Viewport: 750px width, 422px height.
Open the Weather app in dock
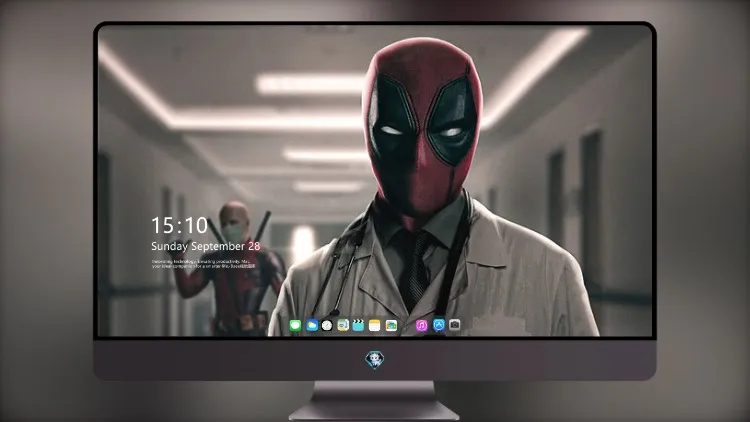(312, 326)
